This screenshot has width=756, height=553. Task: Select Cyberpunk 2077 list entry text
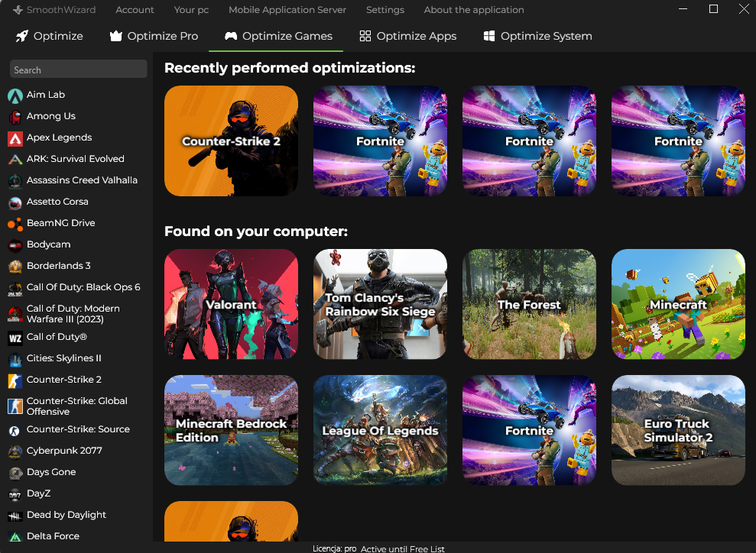pyautogui.click(x=65, y=451)
